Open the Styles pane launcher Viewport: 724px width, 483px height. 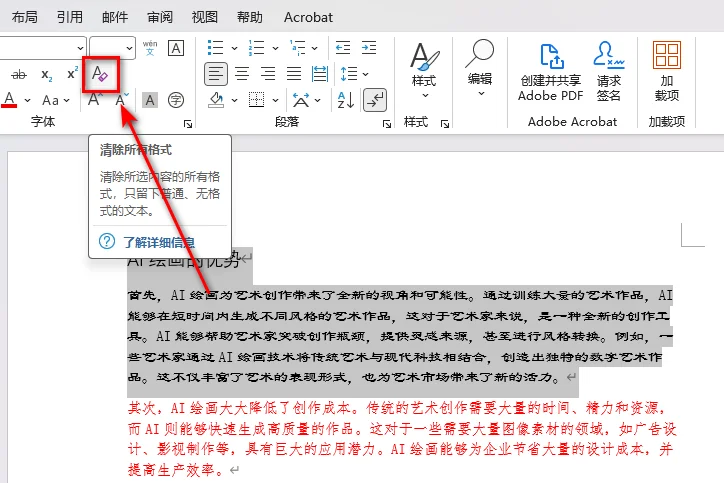pos(445,124)
